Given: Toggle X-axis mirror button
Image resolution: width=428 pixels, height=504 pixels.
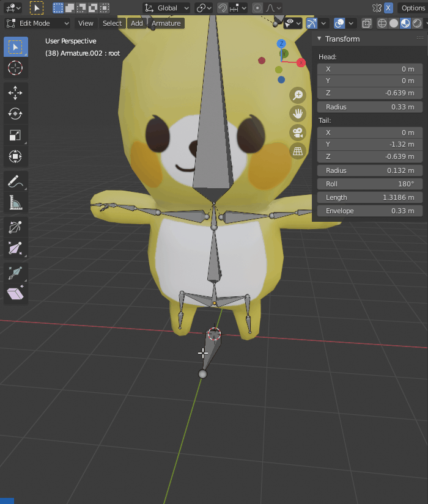Looking at the screenshot, I should (388, 8).
